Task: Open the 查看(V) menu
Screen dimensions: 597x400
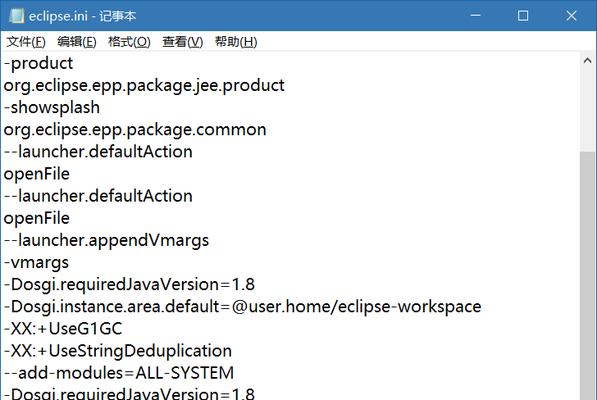Action: point(183,41)
